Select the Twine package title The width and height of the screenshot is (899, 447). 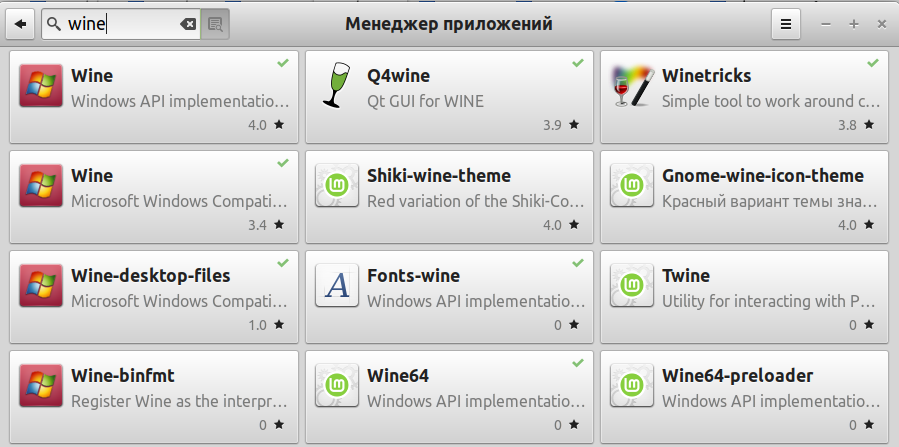pos(686,276)
